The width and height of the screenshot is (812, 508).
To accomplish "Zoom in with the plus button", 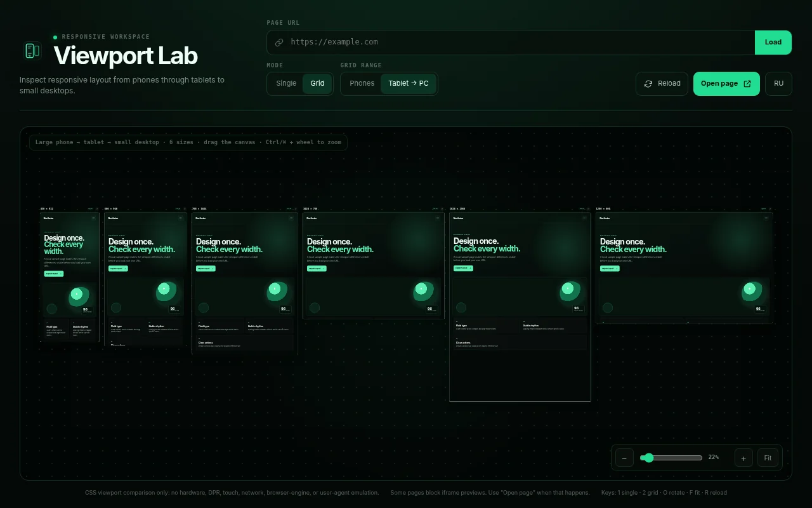I will pos(743,458).
